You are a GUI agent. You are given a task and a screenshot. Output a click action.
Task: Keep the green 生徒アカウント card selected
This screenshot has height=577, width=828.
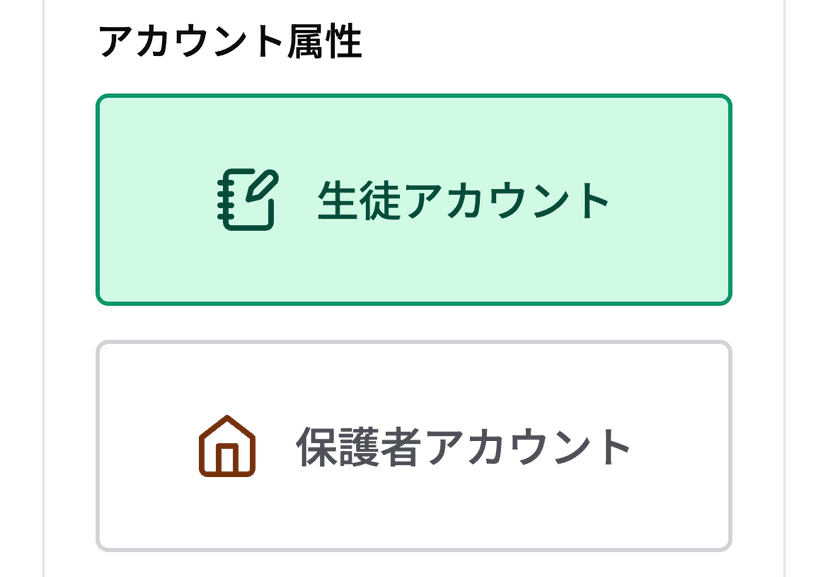(414, 200)
